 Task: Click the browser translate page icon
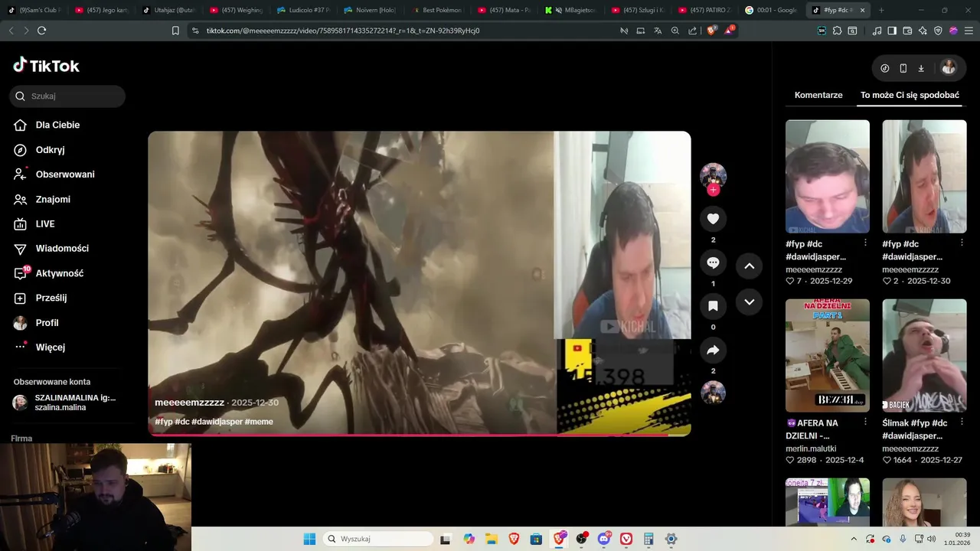(658, 31)
